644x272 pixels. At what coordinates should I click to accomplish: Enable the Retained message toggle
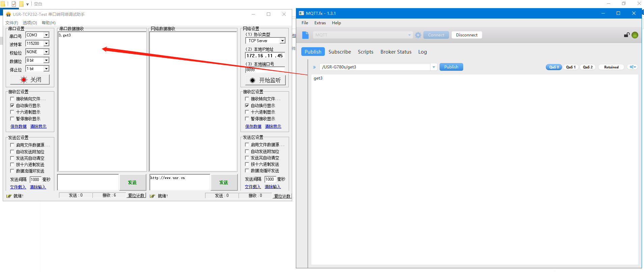(611, 67)
